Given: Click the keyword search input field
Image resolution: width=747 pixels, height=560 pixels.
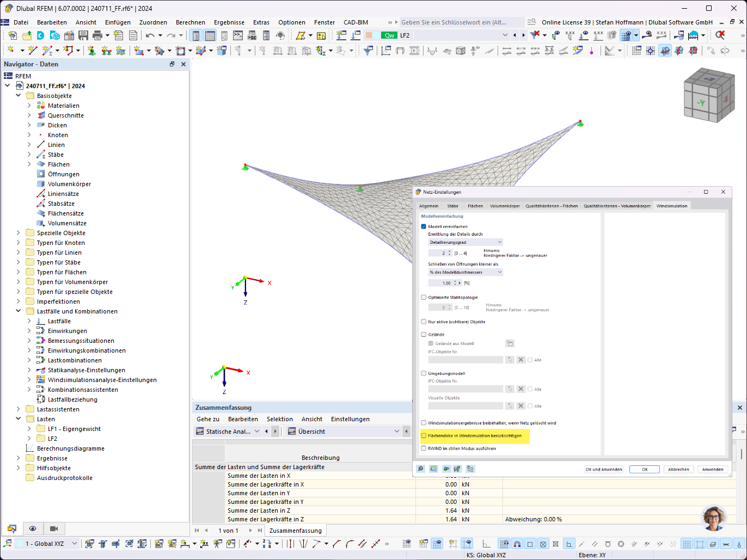Looking at the screenshot, I should click(460, 22).
